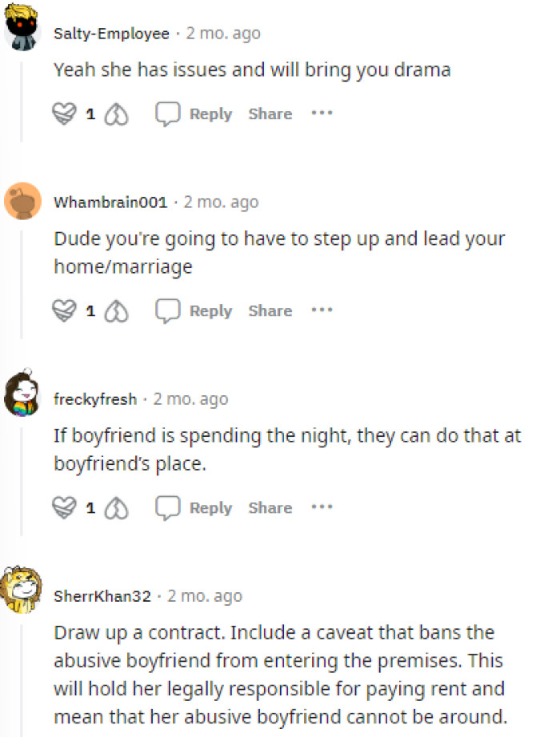The height and width of the screenshot is (737, 560).
Task: Upvote freckyfresh's comment
Action: click(x=64, y=507)
